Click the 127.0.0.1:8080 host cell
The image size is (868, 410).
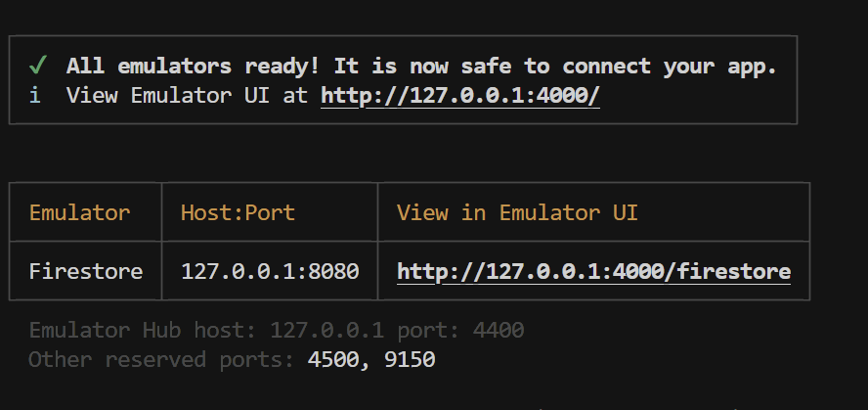click(x=270, y=270)
